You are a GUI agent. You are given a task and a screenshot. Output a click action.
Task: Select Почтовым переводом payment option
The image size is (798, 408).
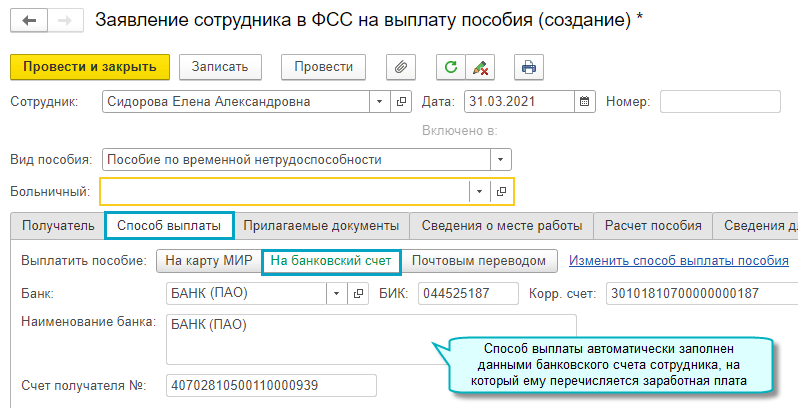(x=479, y=261)
